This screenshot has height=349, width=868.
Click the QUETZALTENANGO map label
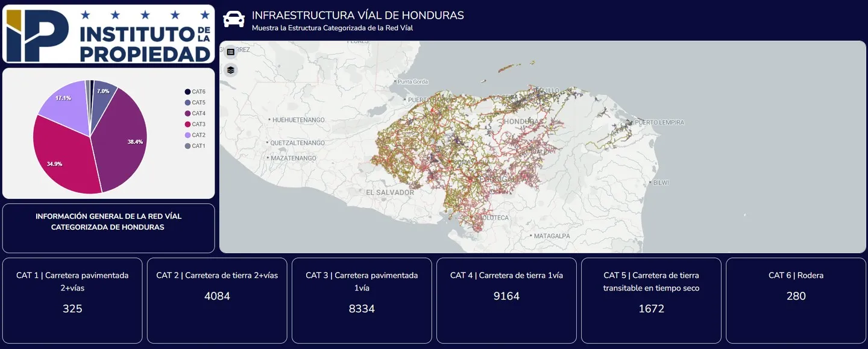tap(298, 143)
